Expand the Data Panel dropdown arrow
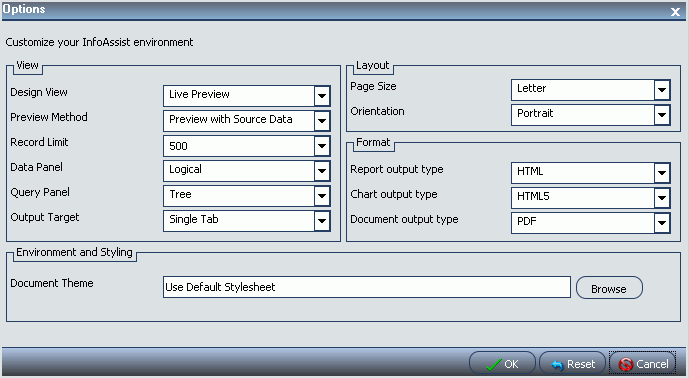The height and width of the screenshot is (378, 689). [x=322, y=171]
